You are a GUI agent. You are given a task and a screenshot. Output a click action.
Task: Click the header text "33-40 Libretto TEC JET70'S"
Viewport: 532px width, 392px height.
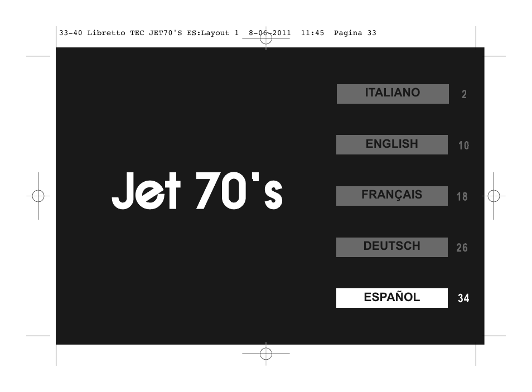point(120,33)
